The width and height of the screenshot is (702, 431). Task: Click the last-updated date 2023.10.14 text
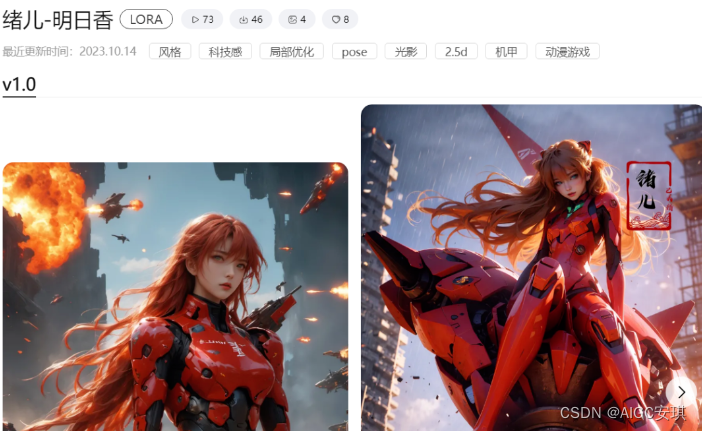point(107,51)
